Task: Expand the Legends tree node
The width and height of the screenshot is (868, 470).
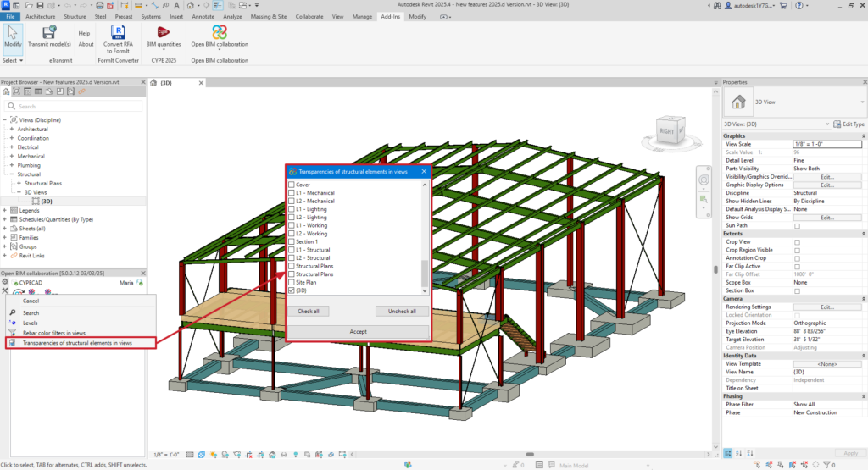Action: [4, 210]
